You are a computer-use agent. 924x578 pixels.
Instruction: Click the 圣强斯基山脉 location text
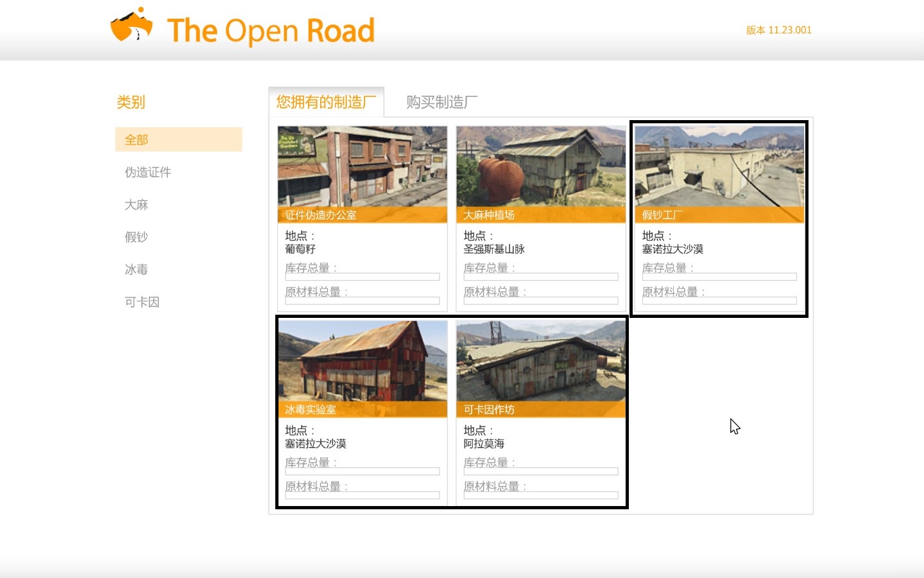tap(494, 249)
